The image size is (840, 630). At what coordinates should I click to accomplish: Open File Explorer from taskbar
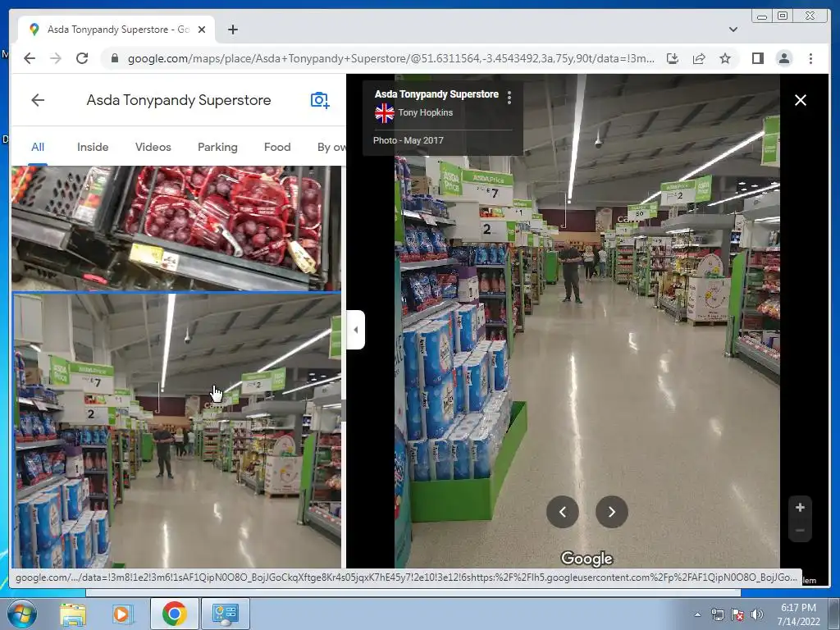73,614
